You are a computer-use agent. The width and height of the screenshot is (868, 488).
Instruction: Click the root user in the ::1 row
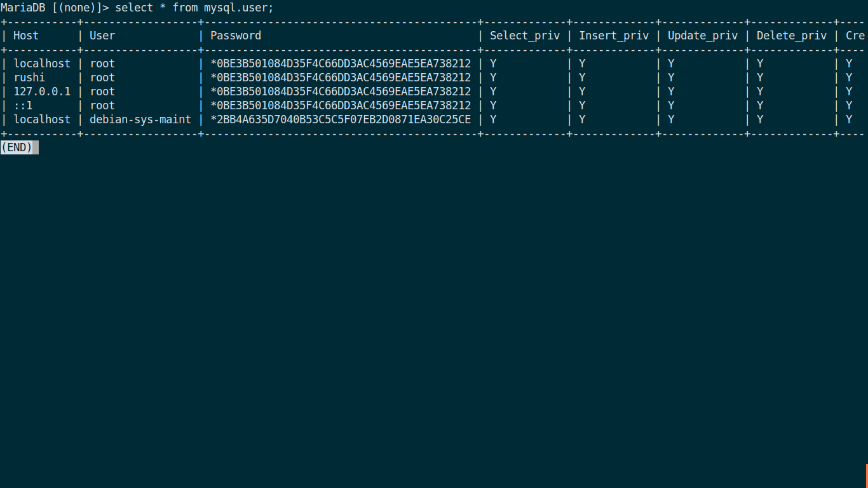102,105
